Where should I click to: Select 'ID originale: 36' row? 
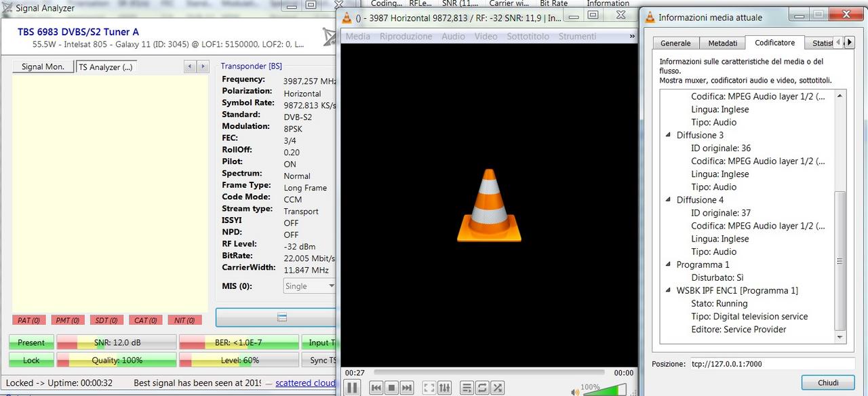tap(721, 148)
